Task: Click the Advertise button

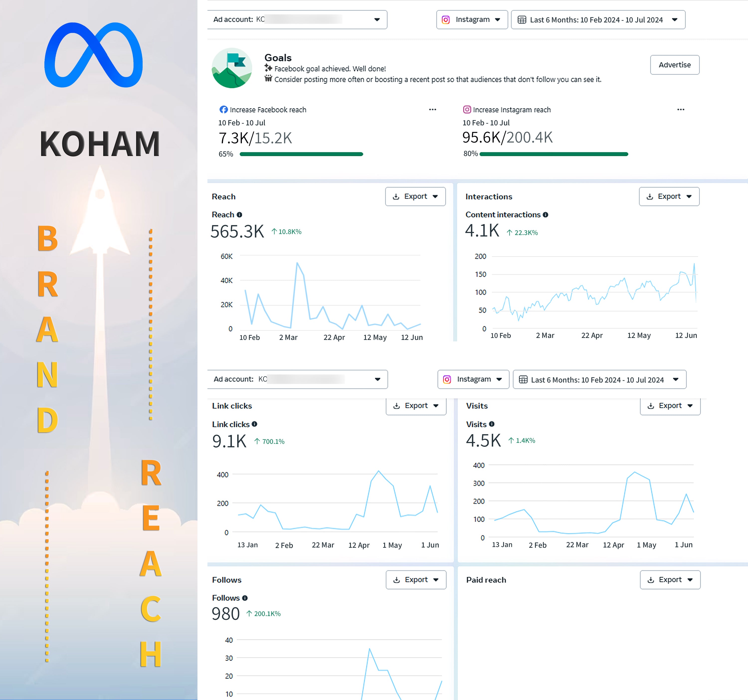Action: 675,65
